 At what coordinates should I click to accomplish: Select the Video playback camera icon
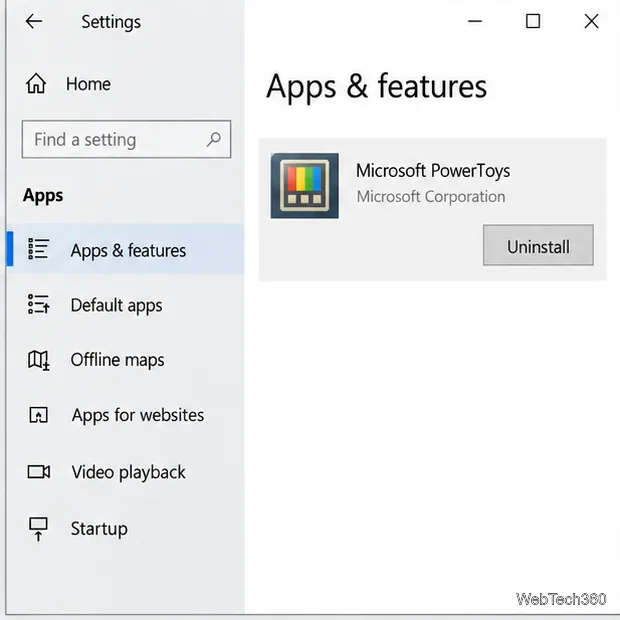[38, 472]
